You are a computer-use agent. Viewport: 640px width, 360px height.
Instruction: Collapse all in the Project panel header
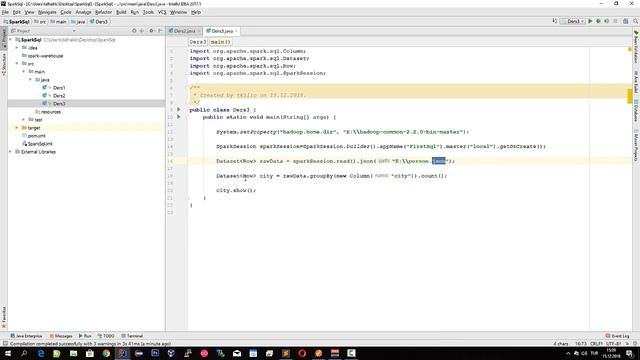point(142,31)
